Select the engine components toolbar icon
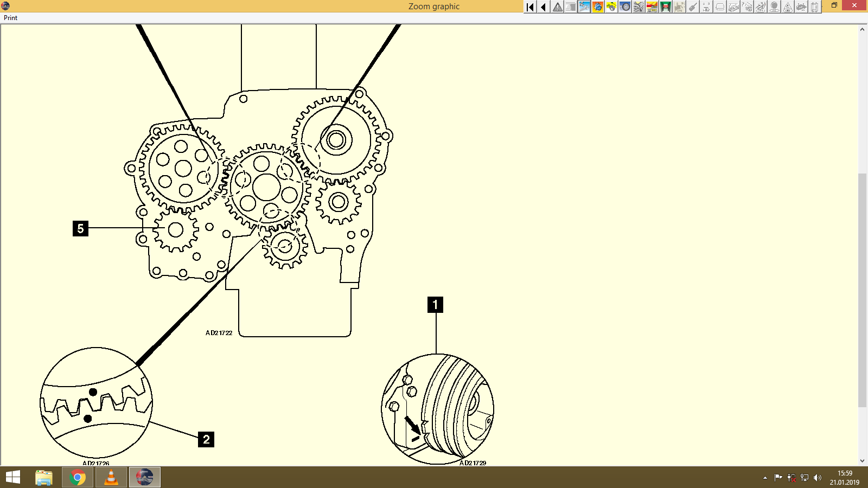Screen dimensions: 868x488 pos(638,7)
